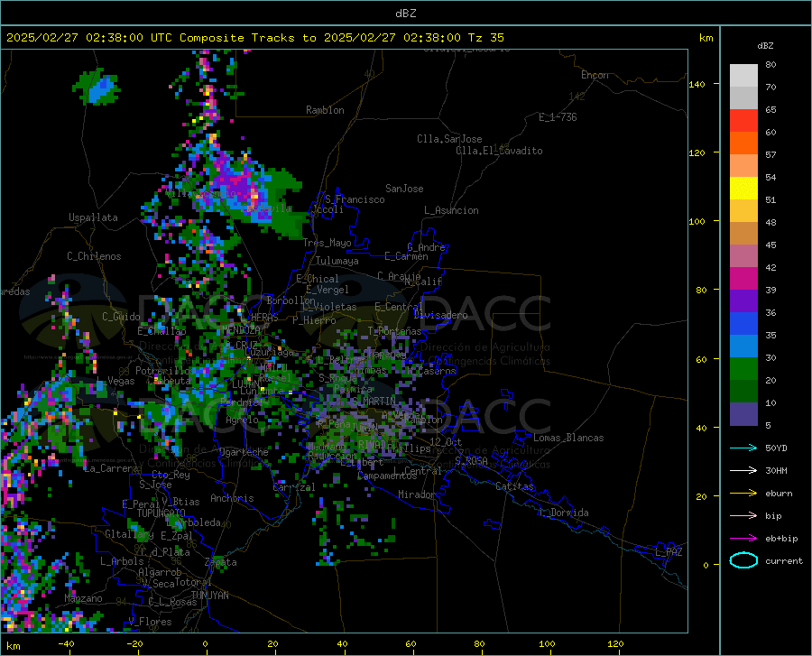Click the 'dBZ' title at top center
This screenshot has height=656, width=812.
[x=405, y=14]
